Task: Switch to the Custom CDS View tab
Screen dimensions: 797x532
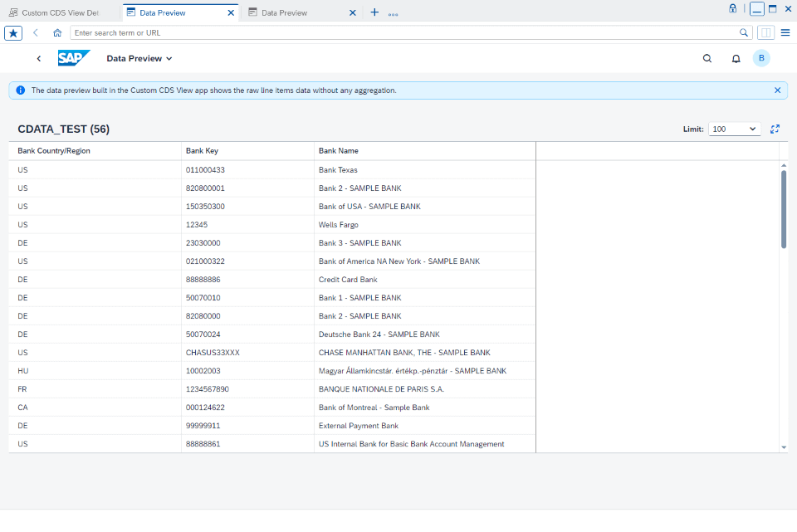Action: [58, 12]
